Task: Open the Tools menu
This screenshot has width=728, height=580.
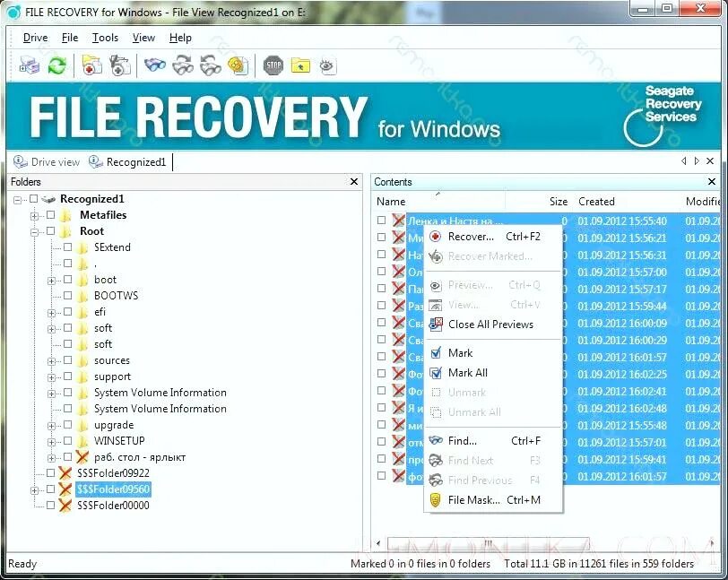Action: 105,38
